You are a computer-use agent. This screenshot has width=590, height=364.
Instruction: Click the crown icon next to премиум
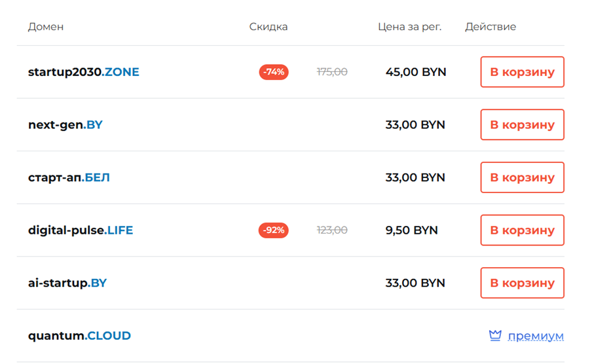[495, 336]
